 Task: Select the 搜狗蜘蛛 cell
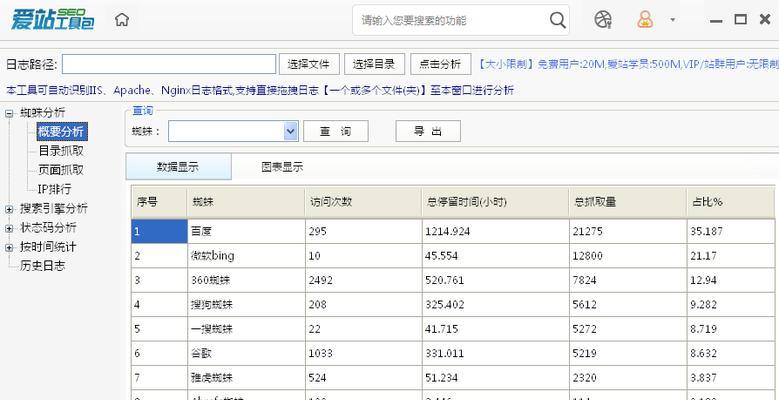point(246,305)
